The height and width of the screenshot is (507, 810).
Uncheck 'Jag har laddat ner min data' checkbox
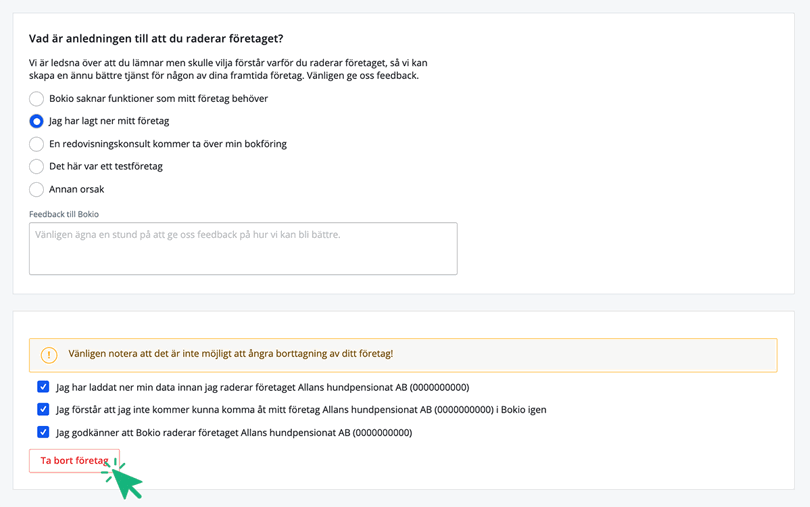point(43,387)
